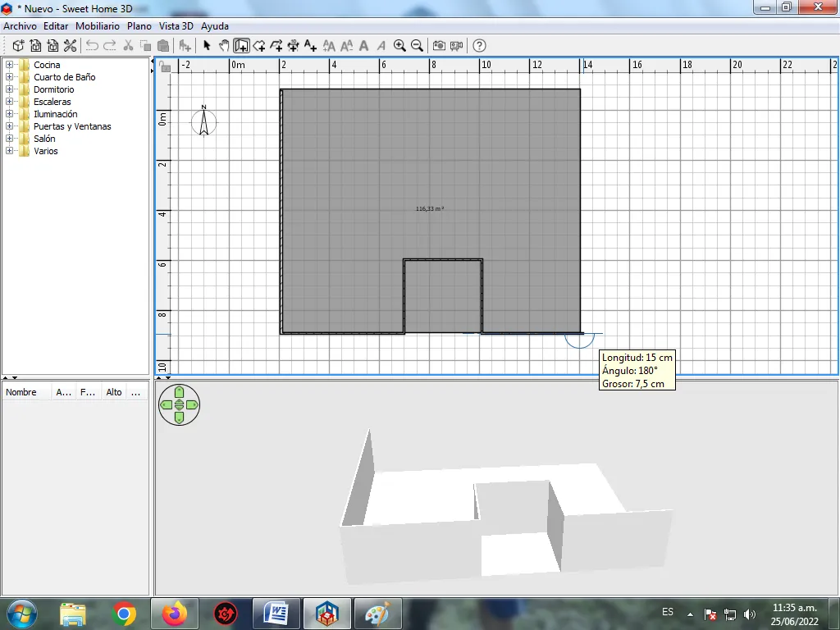Activate the Pan hand tool
The image size is (840, 630).
click(x=224, y=46)
